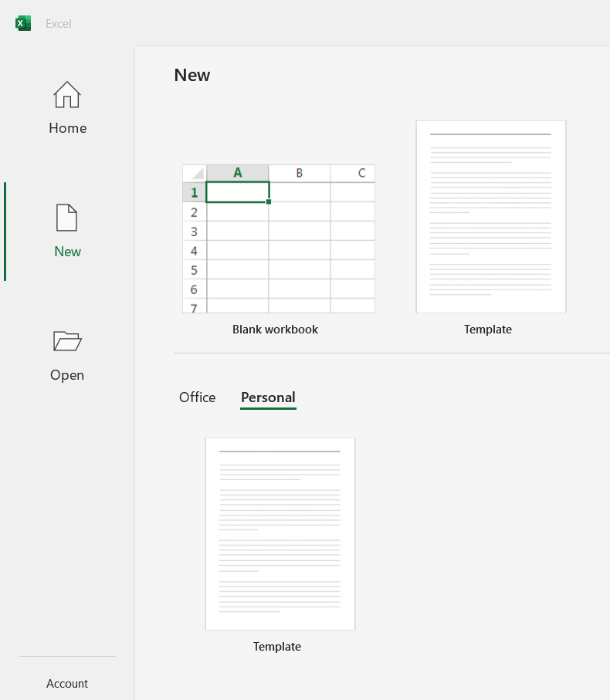Open the Template thumbnail under Personal tab
Viewport: 610px width, 700px height.
[280, 534]
